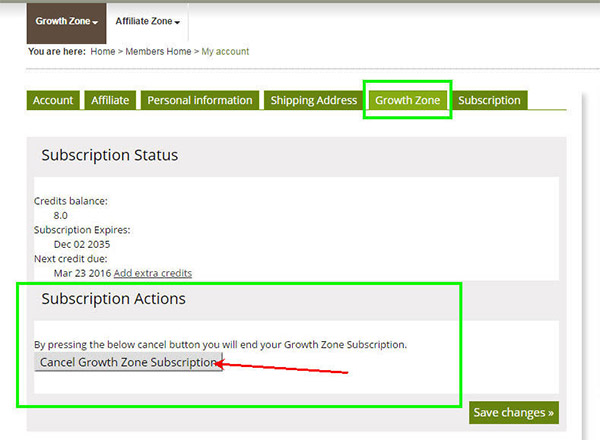The height and width of the screenshot is (440, 600).
Task: Go to Home breadcrumb link
Action: [x=103, y=52]
